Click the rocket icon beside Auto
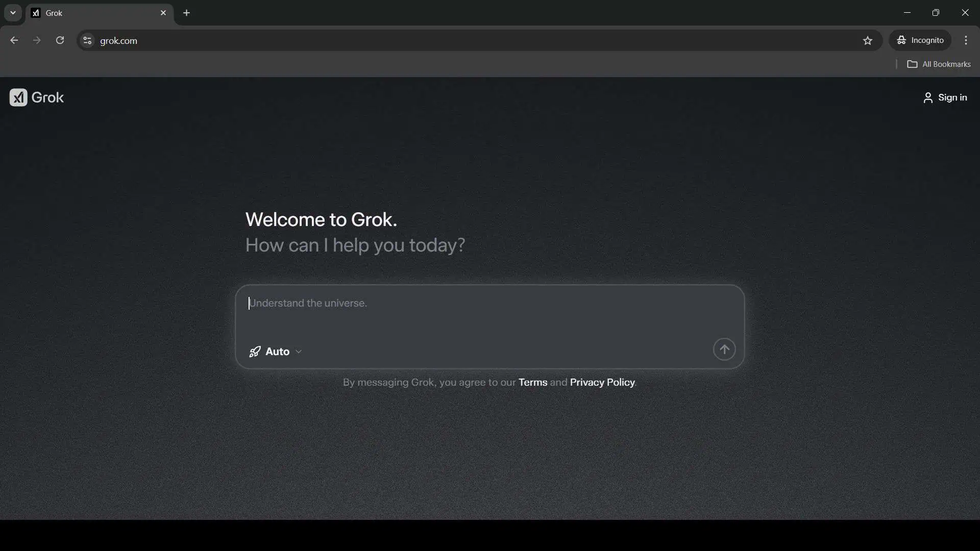The image size is (980, 551). (255, 352)
